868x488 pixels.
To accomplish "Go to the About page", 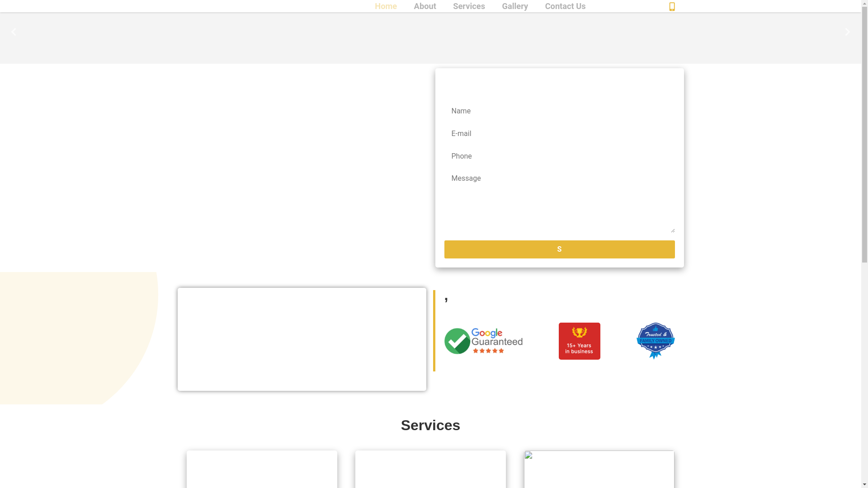I will point(425,6).
